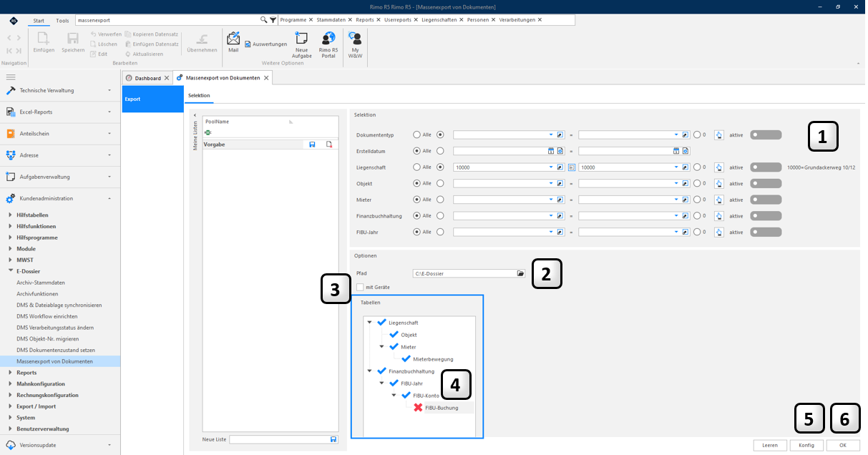
Task: Expand the Hilfstabellen sidebar group
Action: coord(10,215)
